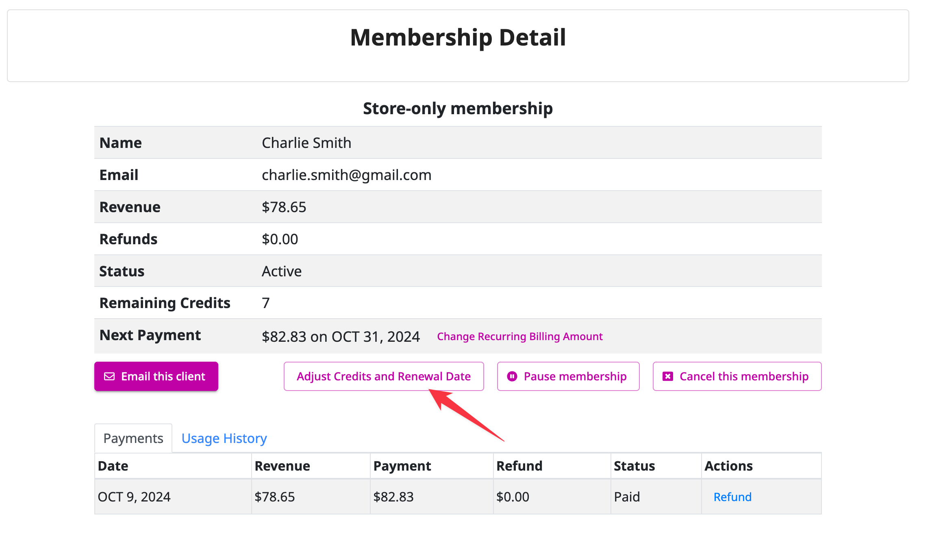Click the charlie.smith@gmail.com email value
The image size is (930, 560).
pos(347,175)
